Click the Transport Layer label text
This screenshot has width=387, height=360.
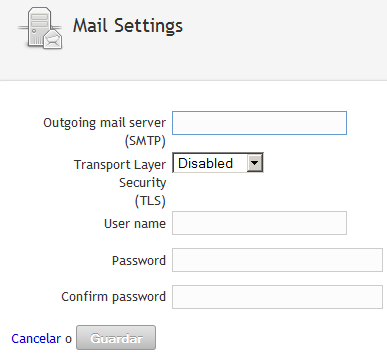[120, 165]
